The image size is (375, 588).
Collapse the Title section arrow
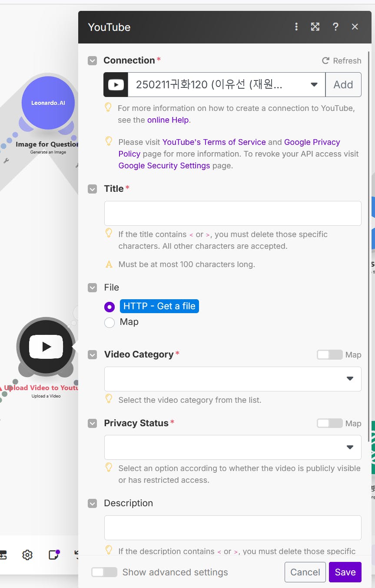tap(92, 189)
